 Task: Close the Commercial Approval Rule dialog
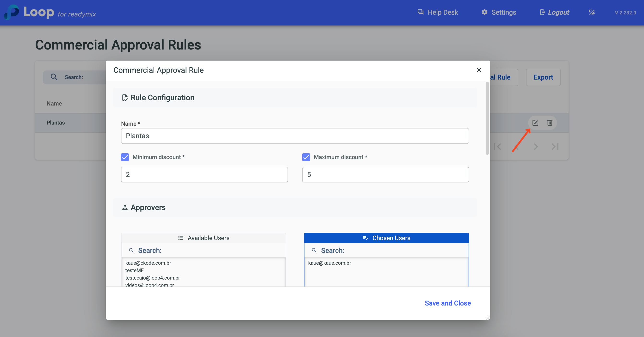tap(479, 70)
